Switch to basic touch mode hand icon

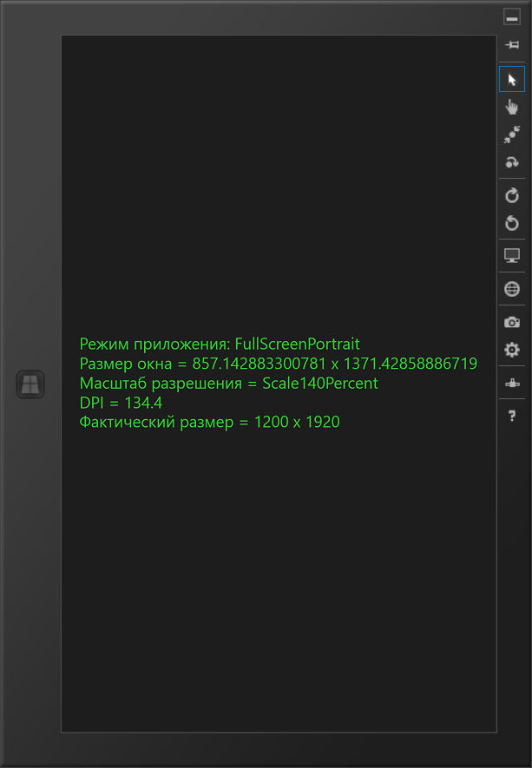coord(512,107)
